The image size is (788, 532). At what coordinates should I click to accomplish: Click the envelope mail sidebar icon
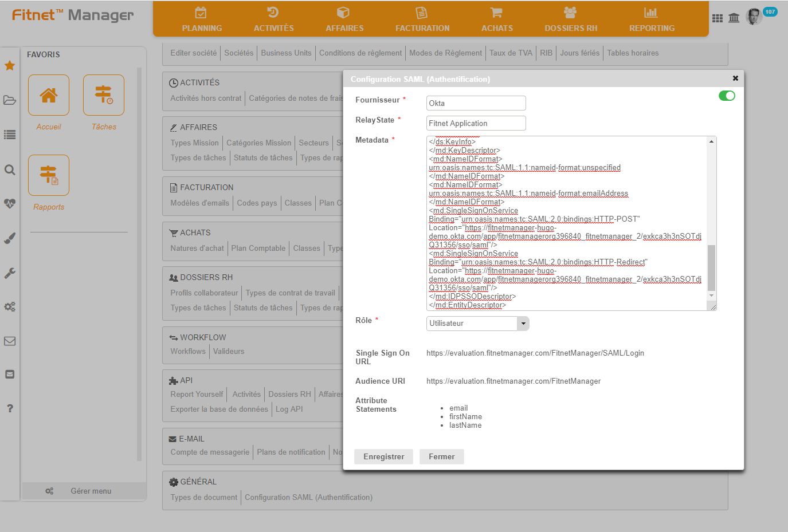[x=10, y=341]
